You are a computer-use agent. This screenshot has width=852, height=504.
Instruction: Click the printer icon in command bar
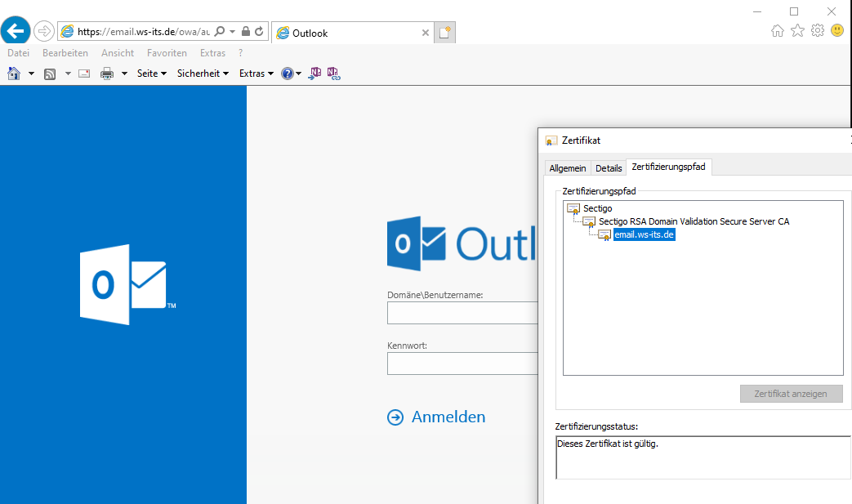click(x=107, y=74)
